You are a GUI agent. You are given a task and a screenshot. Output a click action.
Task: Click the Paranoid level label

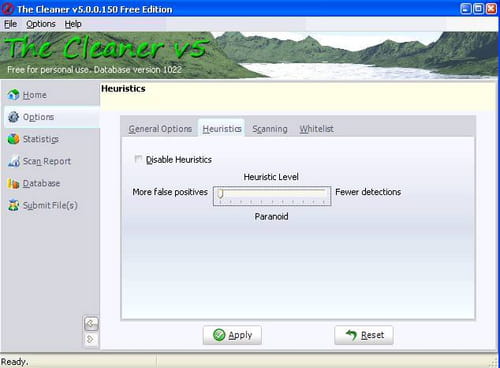pos(271,217)
